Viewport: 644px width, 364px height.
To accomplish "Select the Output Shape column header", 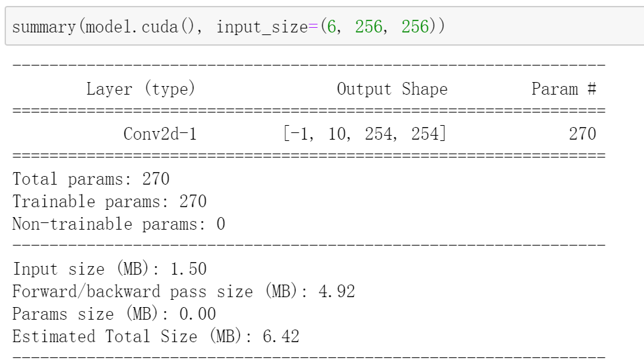I will click(392, 89).
